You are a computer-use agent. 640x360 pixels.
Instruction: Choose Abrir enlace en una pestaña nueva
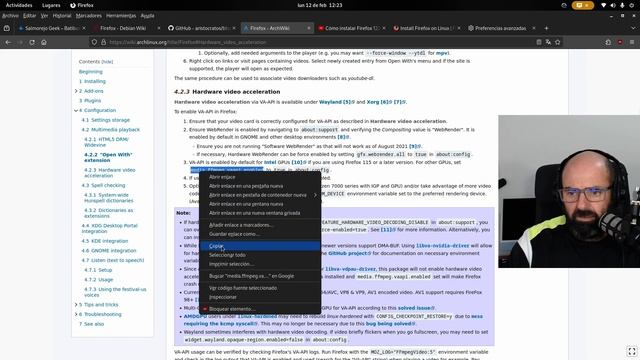pos(260,186)
